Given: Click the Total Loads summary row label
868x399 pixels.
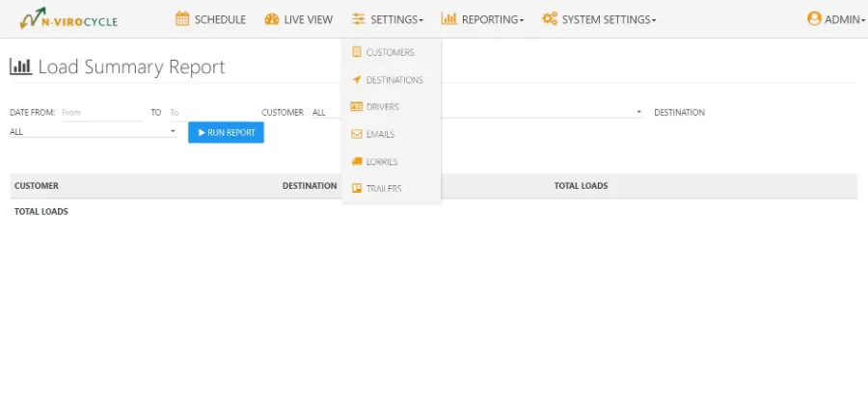Looking at the screenshot, I should (41, 212).
